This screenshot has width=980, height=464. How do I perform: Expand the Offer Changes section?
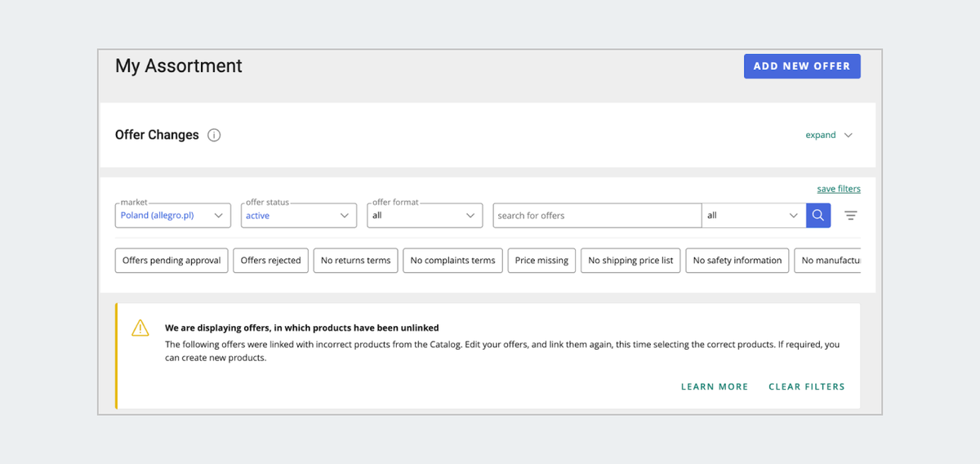click(x=829, y=136)
